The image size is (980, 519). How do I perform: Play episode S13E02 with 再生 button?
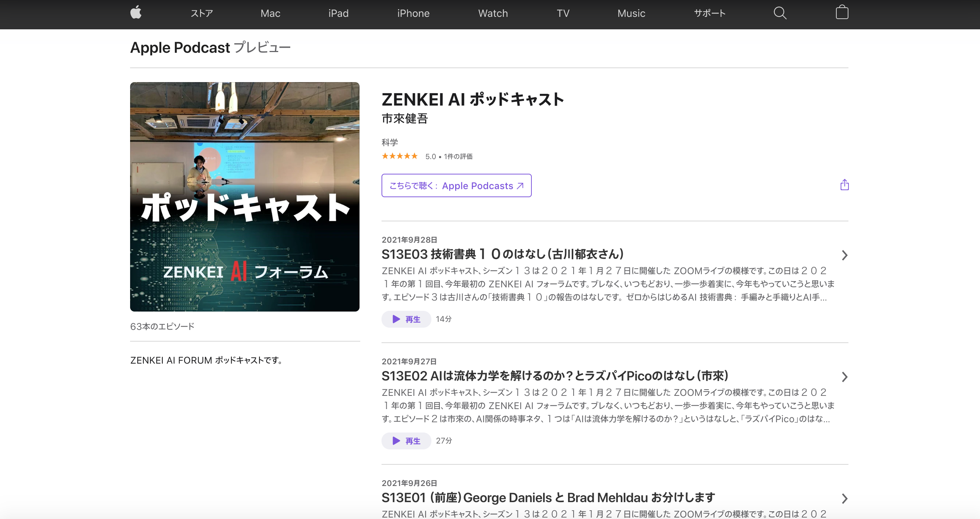pos(406,441)
